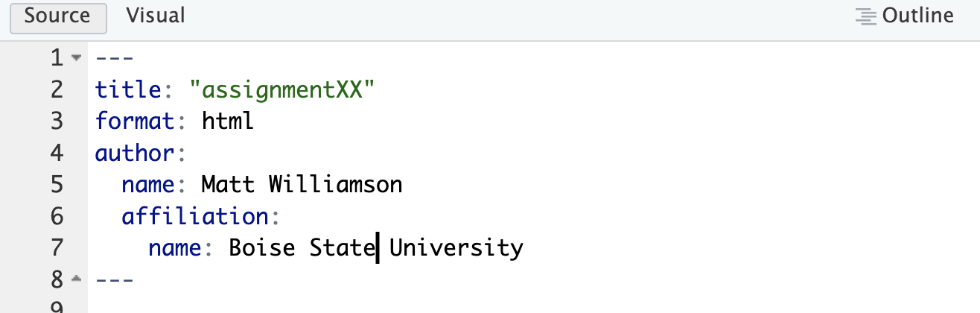Image resolution: width=980 pixels, height=313 pixels.
Task: Click line number 7 in the gutter
Action: pos(57,247)
